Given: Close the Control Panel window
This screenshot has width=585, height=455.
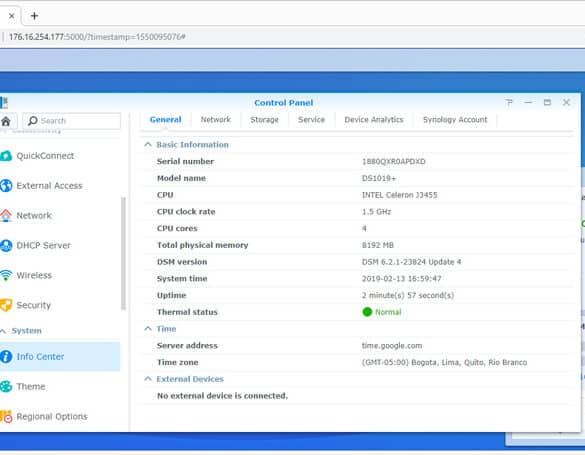Looking at the screenshot, I should point(566,102).
